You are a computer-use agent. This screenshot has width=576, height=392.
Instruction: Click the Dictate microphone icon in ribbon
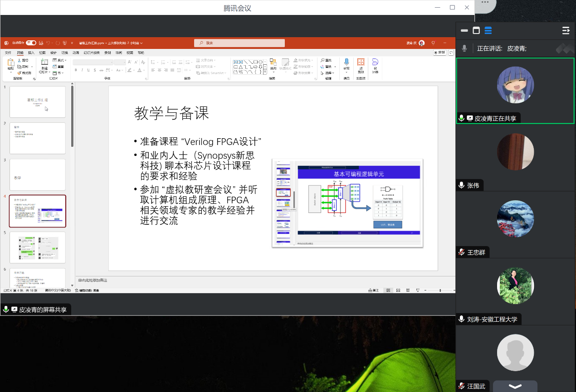[347, 63]
